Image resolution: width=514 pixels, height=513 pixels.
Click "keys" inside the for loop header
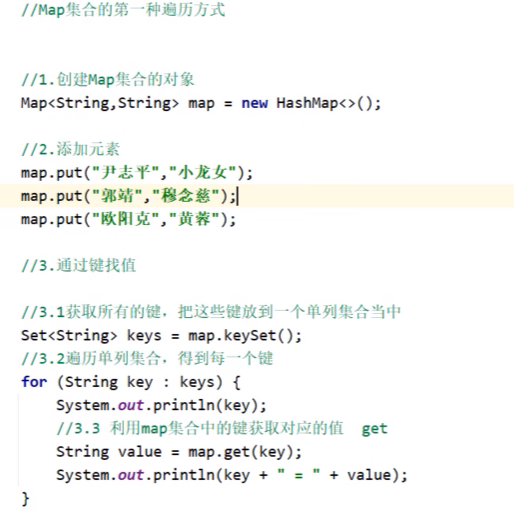tap(197, 382)
